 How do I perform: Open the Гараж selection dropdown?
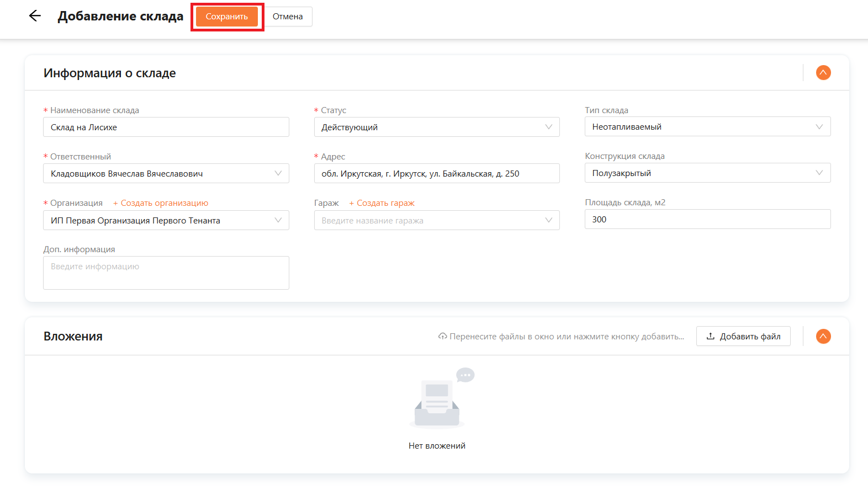(x=436, y=221)
